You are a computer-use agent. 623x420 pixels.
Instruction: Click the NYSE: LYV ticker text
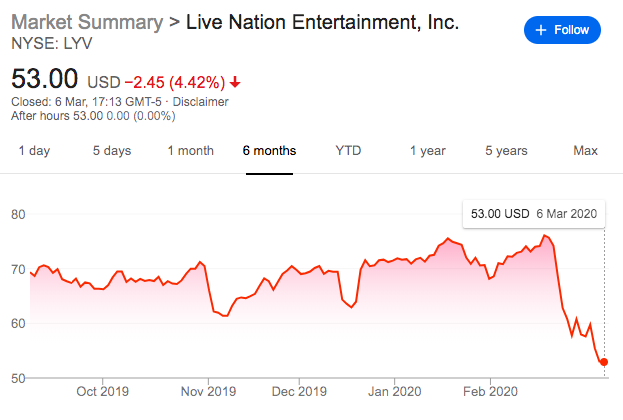[x=49, y=45]
